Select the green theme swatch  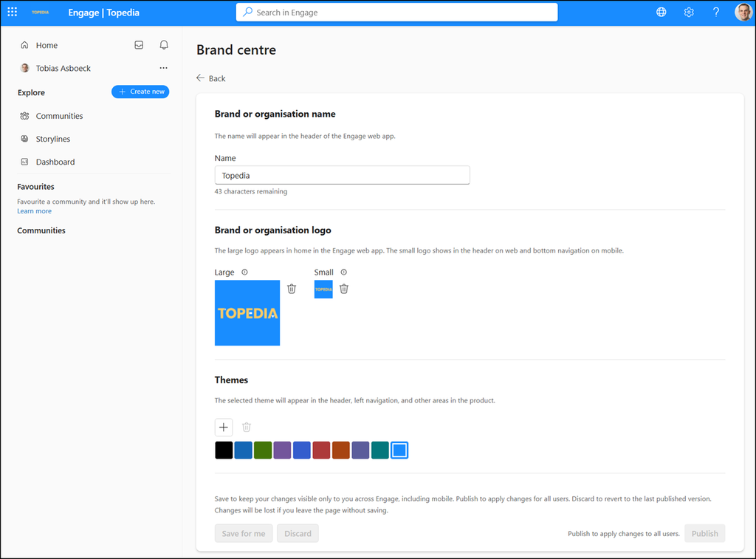pyautogui.click(x=263, y=450)
